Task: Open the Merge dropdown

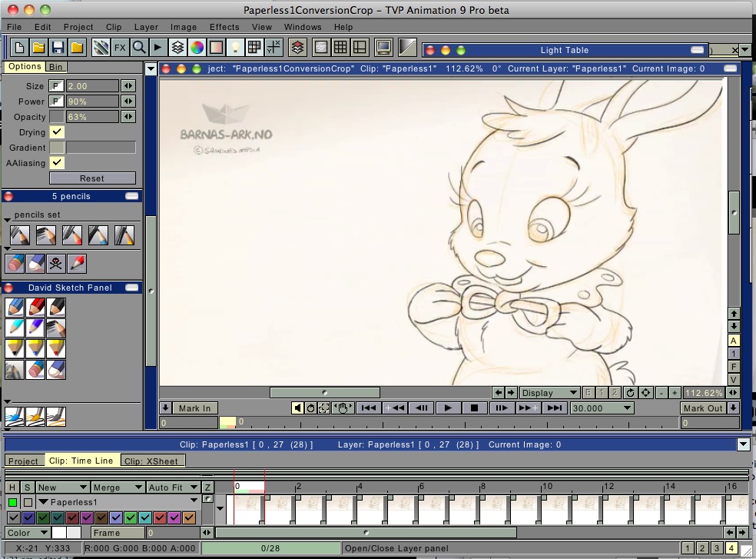Action: (x=117, y=487)
